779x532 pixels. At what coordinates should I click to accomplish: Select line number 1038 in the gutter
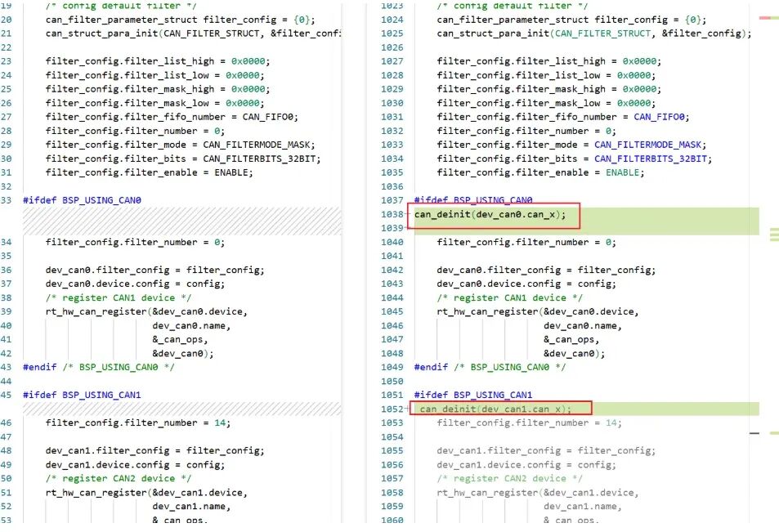(392, 215)
